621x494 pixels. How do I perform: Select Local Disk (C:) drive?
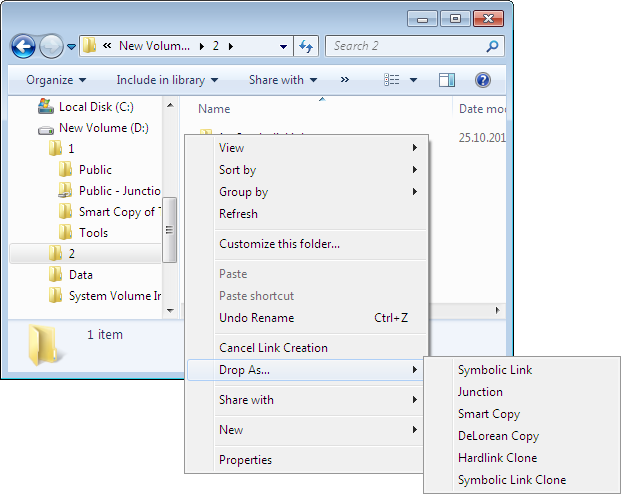[x=95, y=107]
